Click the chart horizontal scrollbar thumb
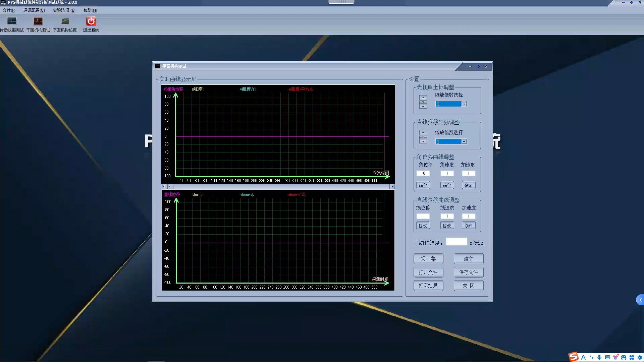 click(170, 186)
